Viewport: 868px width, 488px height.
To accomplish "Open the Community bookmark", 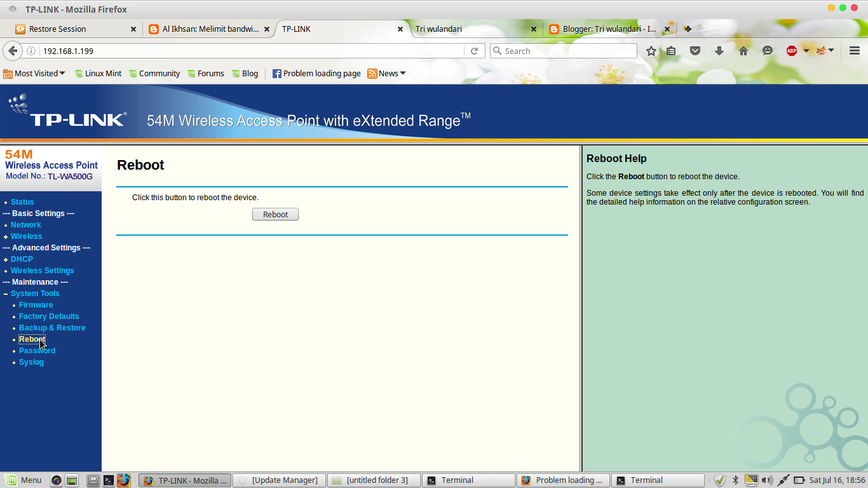I will [154, 73].
